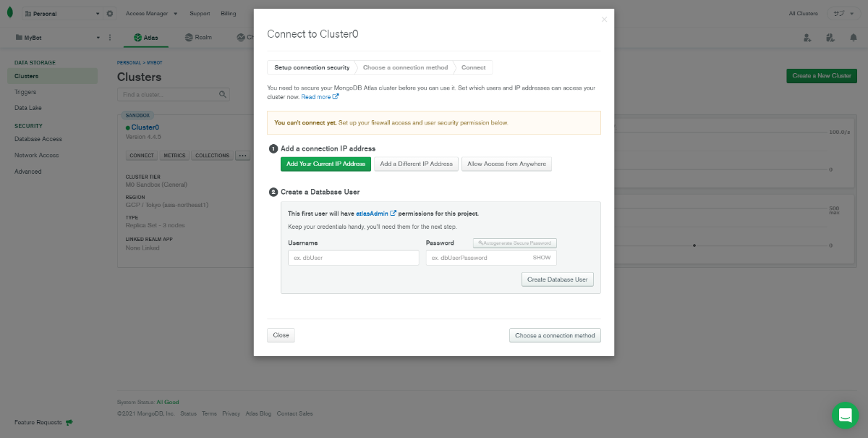Click the invite user icon
Screen dimensions: 868x438
pyautogui.click(x=807, y=38)
